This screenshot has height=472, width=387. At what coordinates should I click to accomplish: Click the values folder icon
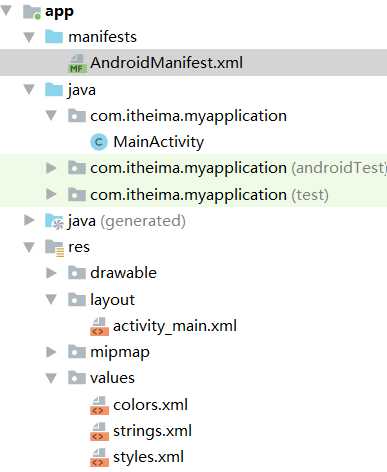coord(77,378)
